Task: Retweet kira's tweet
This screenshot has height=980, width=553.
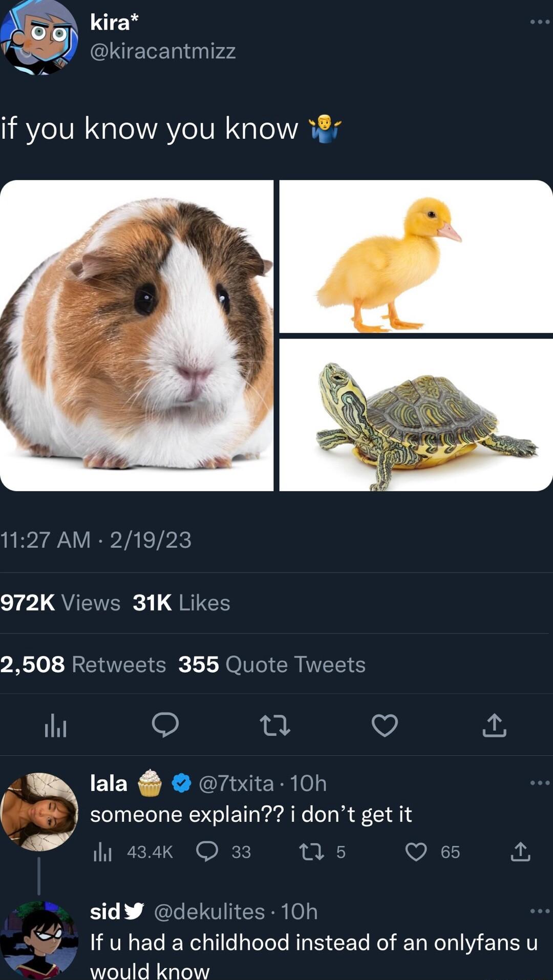Action: [275, 725]
